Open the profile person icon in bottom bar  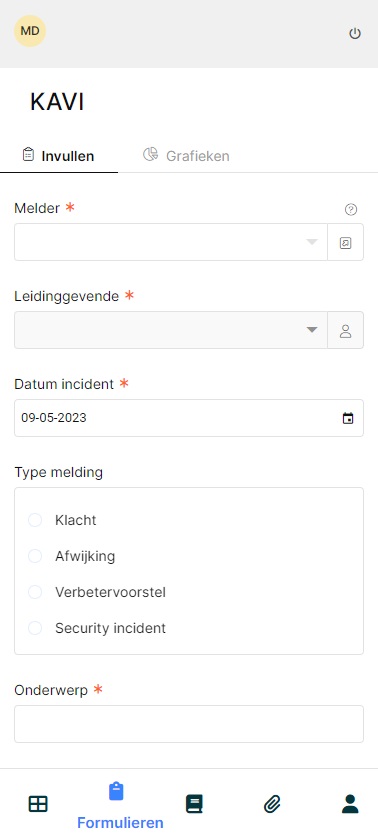(350, 804)
